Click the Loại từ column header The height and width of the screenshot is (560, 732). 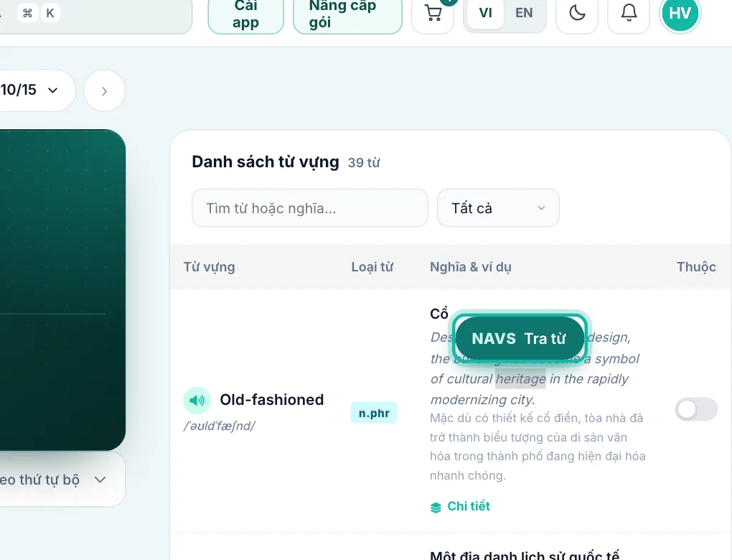(372, 267)
